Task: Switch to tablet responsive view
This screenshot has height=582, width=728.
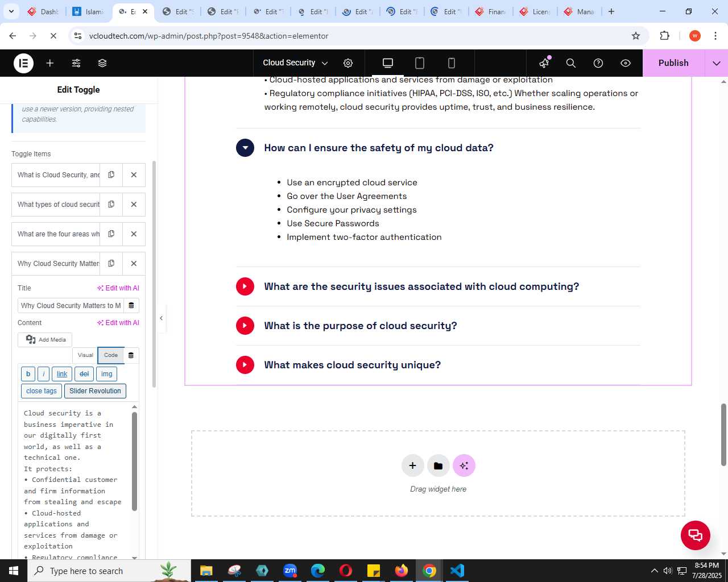Action: pyautogui.click(x=420, y=63)
